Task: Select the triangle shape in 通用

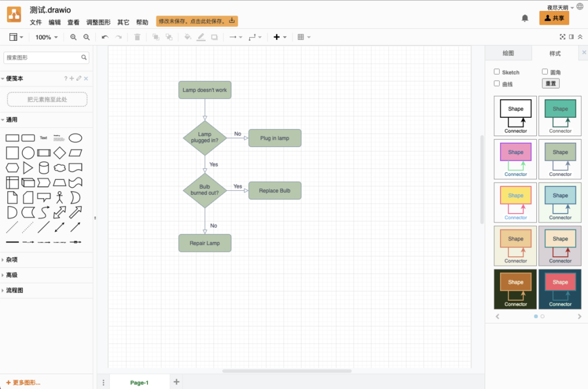Action: pos(28,168)
